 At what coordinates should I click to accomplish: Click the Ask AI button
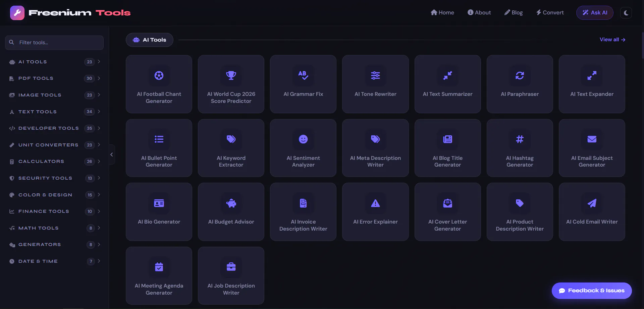point(595,13)
